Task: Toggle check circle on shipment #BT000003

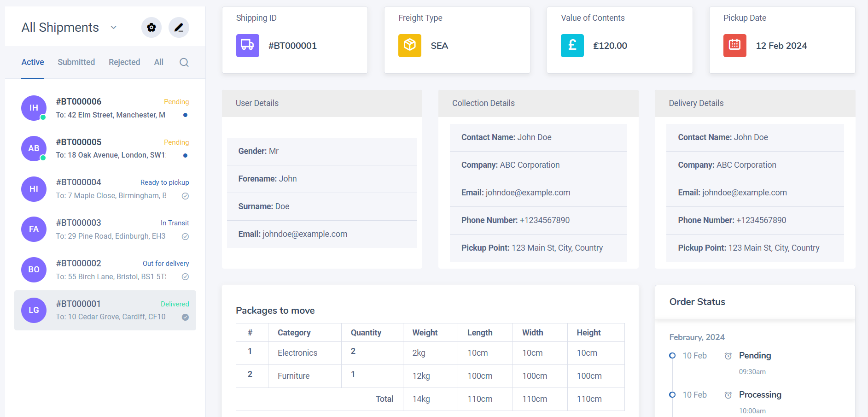Action: 185,237
